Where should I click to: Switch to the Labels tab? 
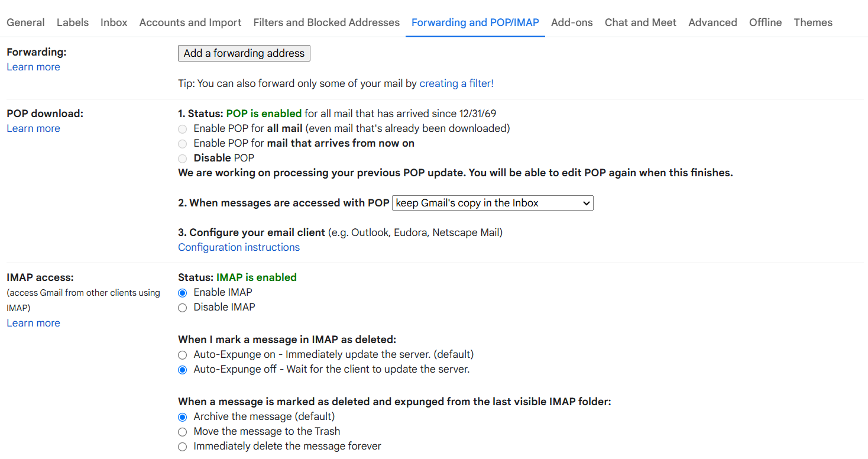coord(73,22)
